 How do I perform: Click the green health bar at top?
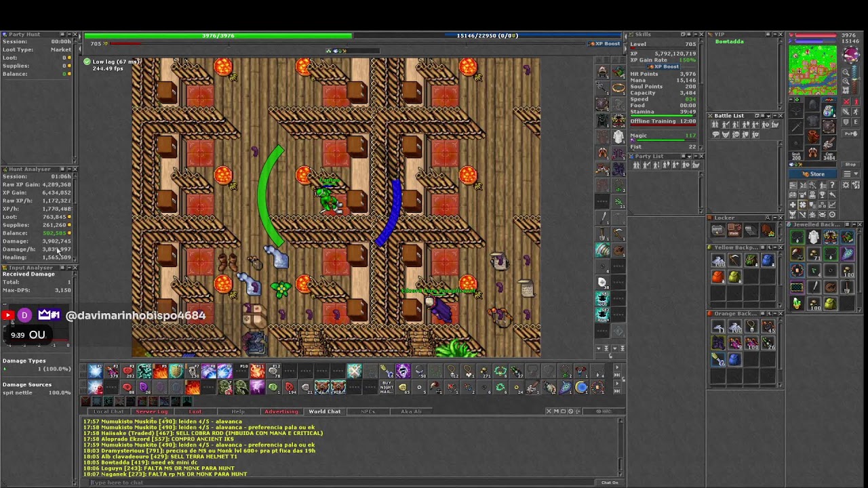pos(218,35)
